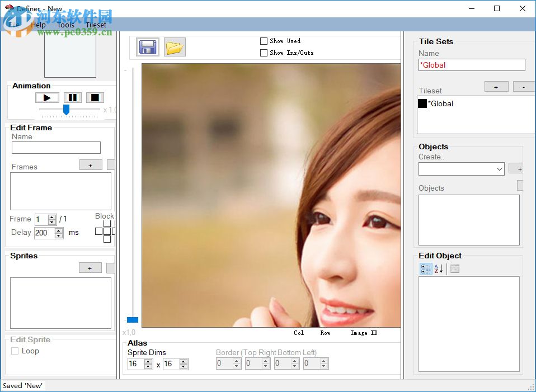Screen dimensions: 536x392
Task: Enable the Show Ins/Outs checkbox
Action: point(264,53)
